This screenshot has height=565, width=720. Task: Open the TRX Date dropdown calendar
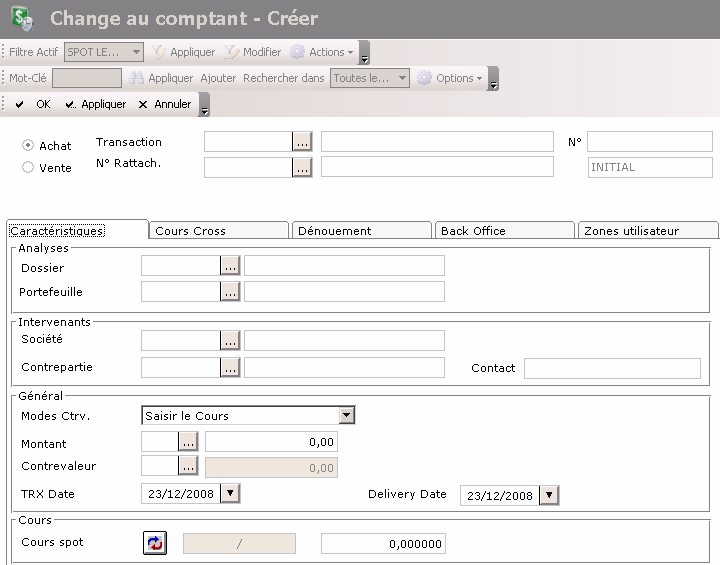coord(230,493)
